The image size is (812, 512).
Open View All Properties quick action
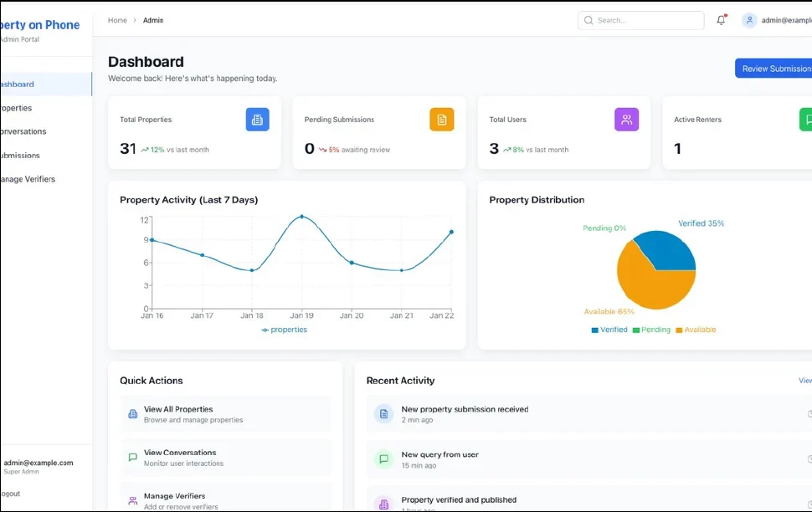pyautogui.click(x=226, y=413)
